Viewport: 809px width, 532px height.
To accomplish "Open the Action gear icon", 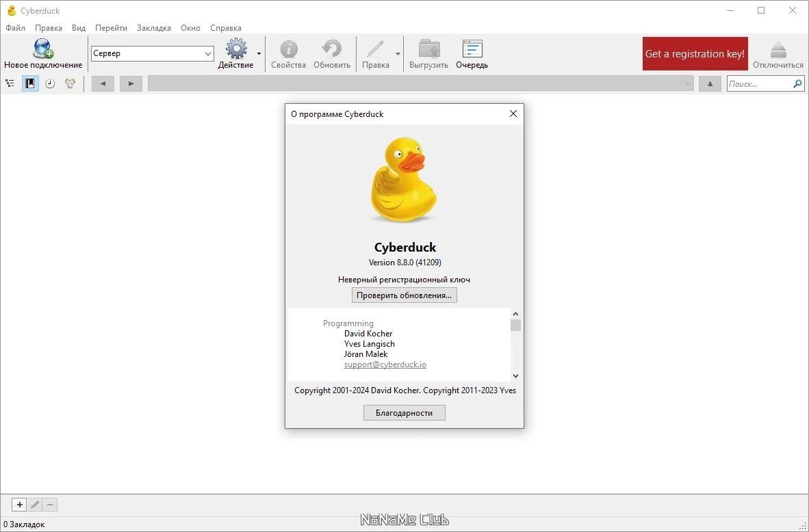I will (236, 49).
